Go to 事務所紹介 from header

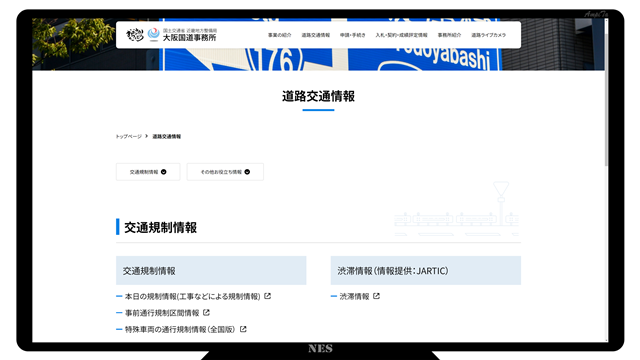[449, 35]
